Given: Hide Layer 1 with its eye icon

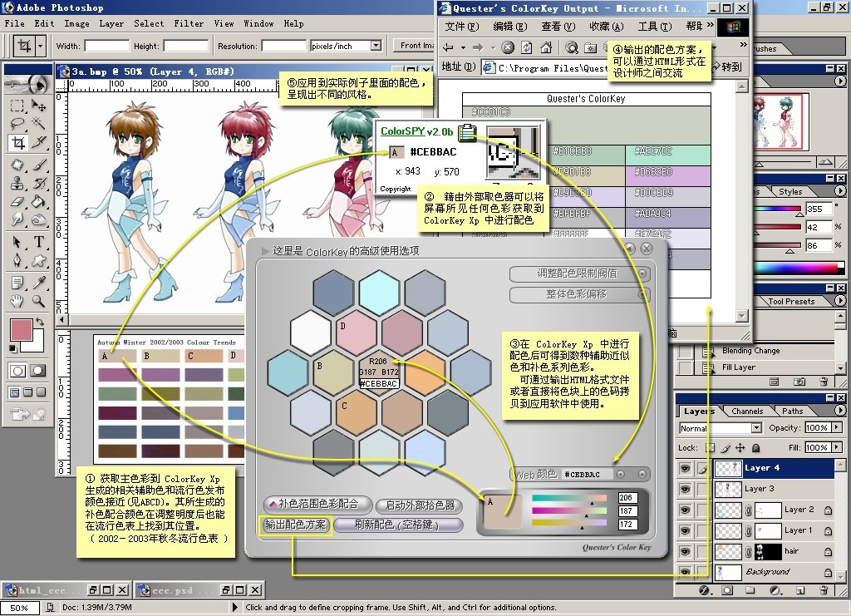Looking at the screenshot, I should pos(685,531).
